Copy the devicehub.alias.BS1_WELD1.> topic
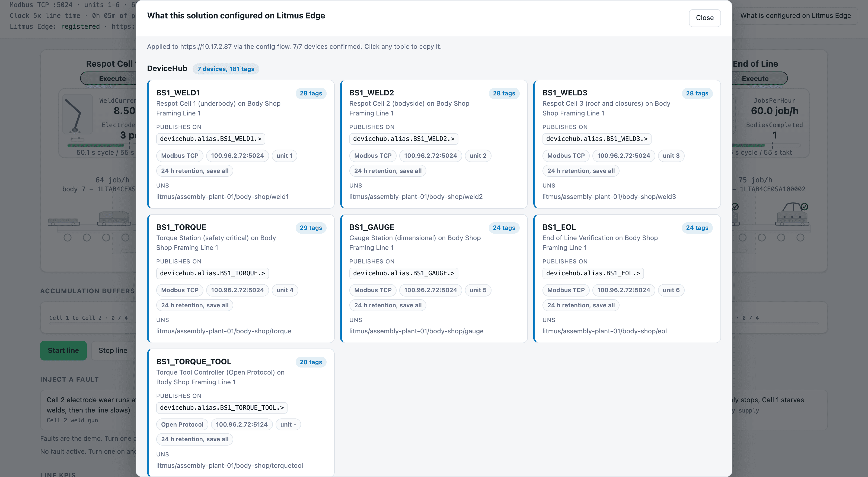This screenshot has width=868, height=477. click(x=210, y=139)
